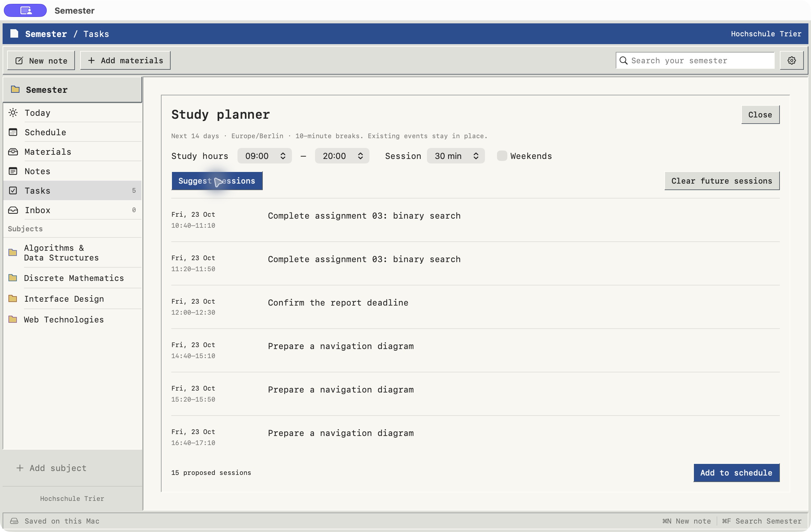This screenshot has height=532, width=811.
Task: Open the settings gear icon
Action: point(791,60)
